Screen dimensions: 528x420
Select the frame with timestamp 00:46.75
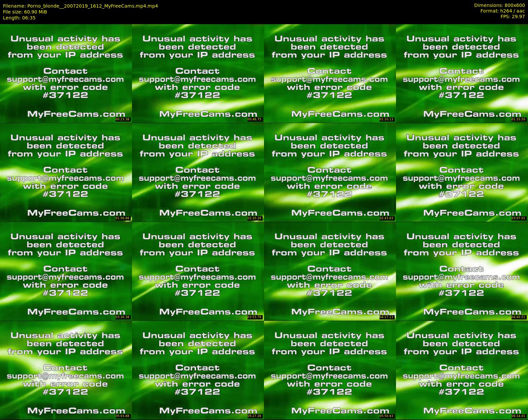point(198,73)
